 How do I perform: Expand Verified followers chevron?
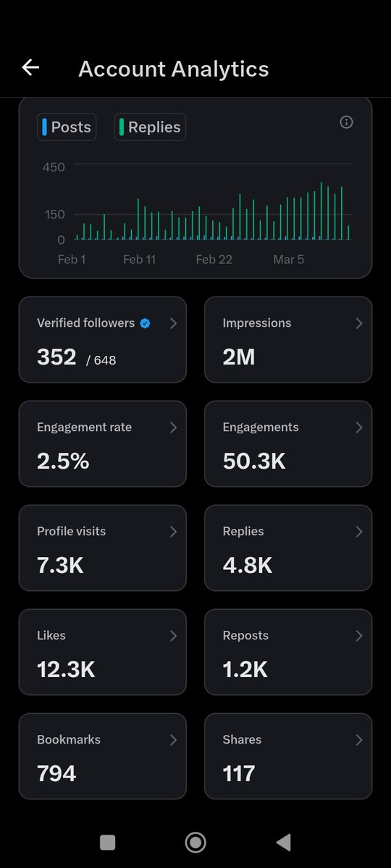[173, 323]
